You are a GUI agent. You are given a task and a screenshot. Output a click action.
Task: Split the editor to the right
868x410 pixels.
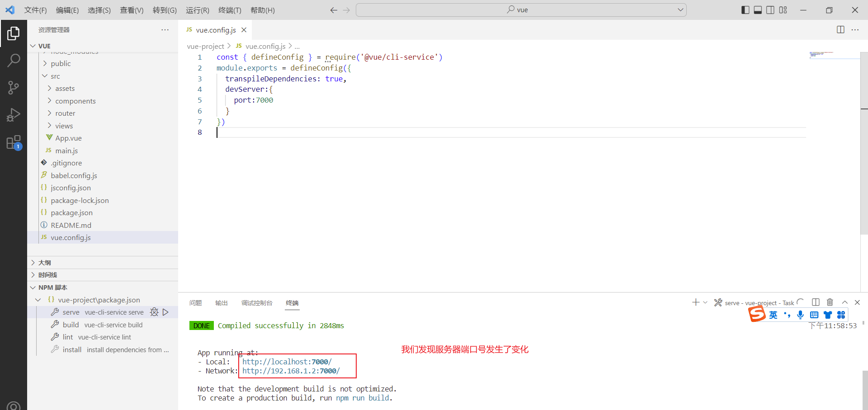tap(840, 30)
